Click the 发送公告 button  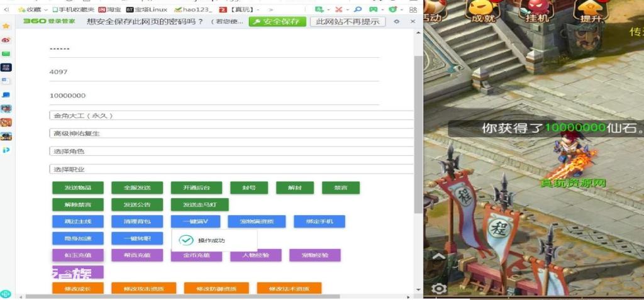tap(137, 204)
